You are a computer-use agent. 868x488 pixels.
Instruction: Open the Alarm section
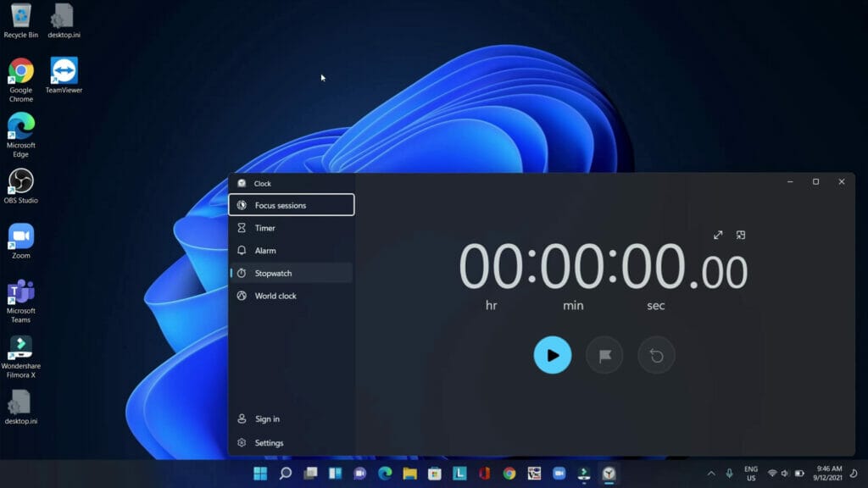click(x=264, y=250)
